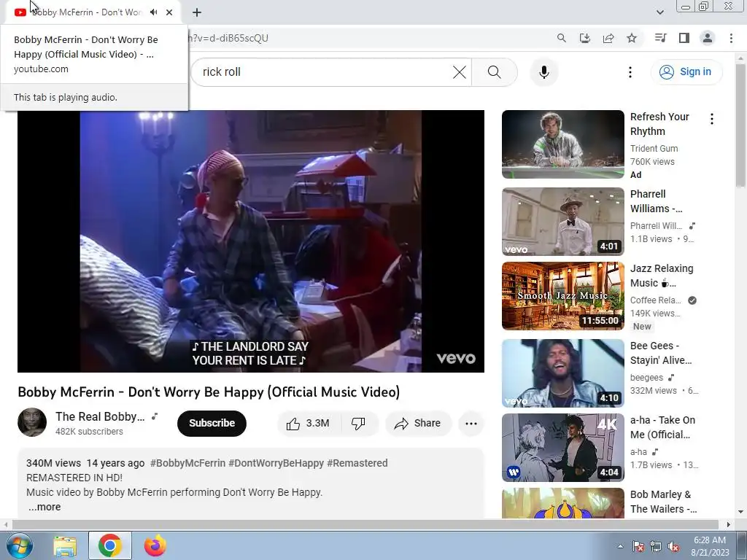The height and width of the screenshot is (560, 747).
Task: Click the Sign in button
Action: pyautogui.click(x=686, y=72)
